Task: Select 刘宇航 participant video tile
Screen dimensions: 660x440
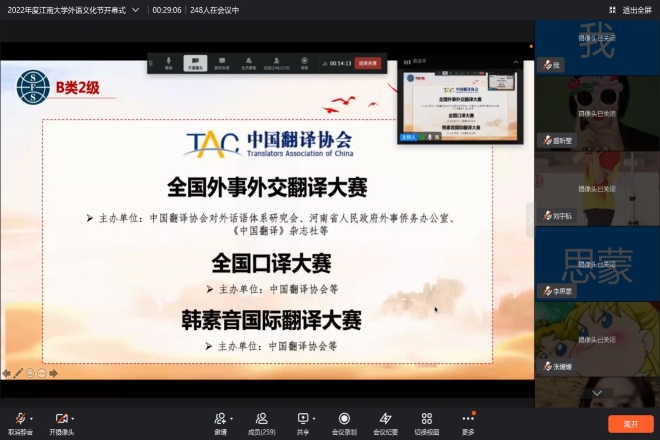Action: click(x=597, y=188)
